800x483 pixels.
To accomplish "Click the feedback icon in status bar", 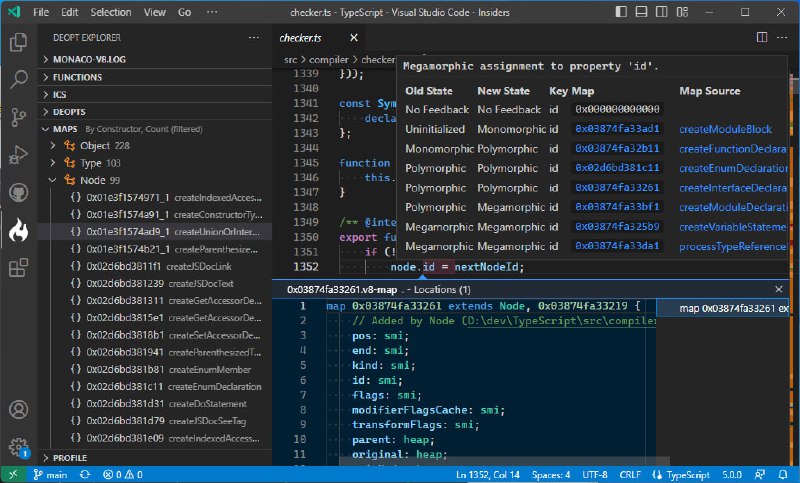I will (760, 474).
